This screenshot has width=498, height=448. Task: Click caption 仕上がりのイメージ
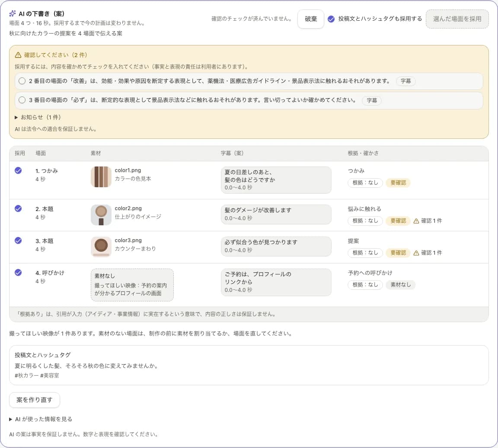[x=138, y=217]
